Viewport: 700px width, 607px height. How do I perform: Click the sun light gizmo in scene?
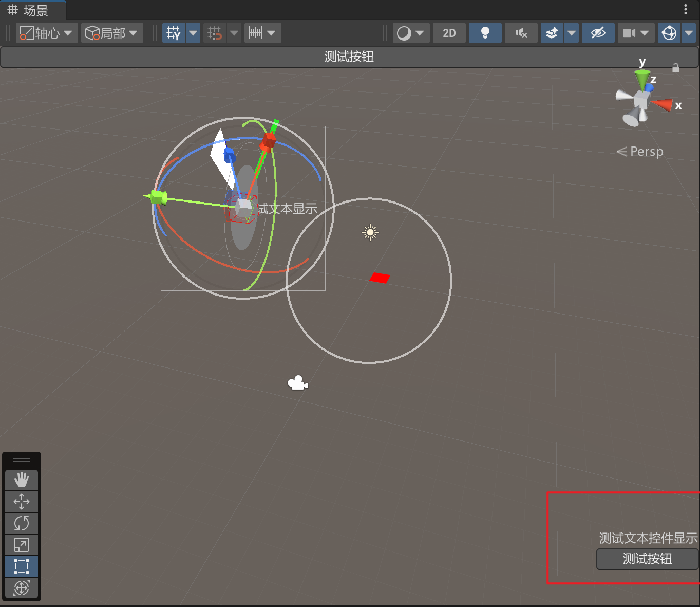tap(370, 232)
